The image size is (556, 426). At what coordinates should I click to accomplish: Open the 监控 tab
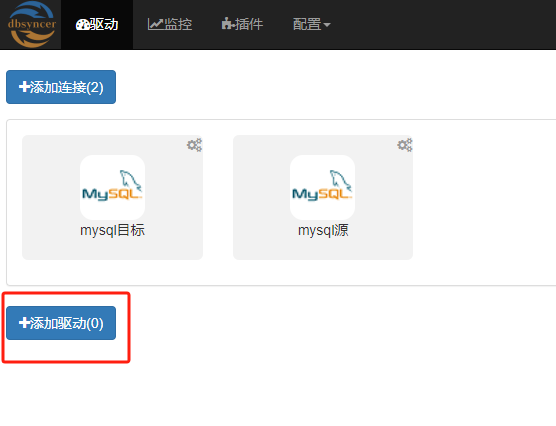[170, 24]
